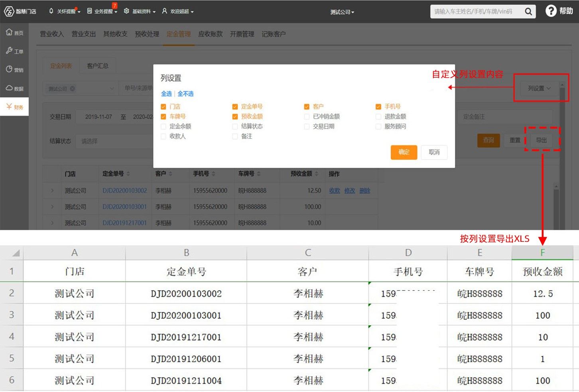Uncheck the 预收金额 column checkbox
This screenshot has height=392, width=579.
click(235, 117)
